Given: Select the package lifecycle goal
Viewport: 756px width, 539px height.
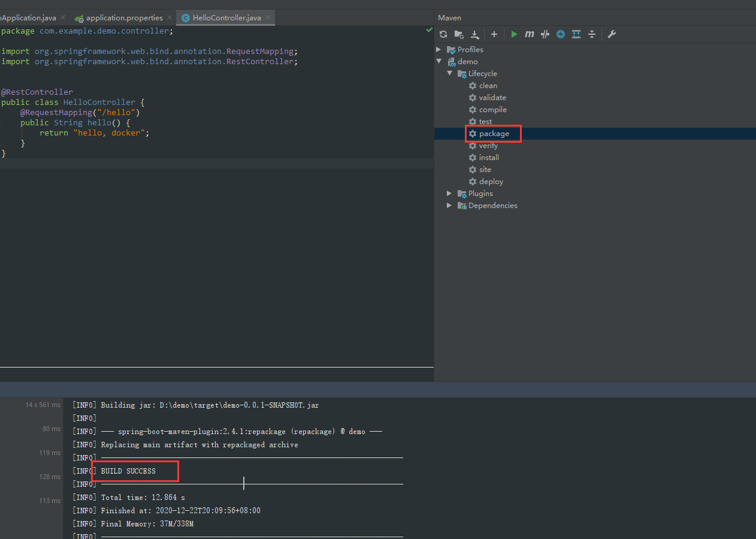Looking at the screenshot, I should pyautogui.click(x=494, y=133).
